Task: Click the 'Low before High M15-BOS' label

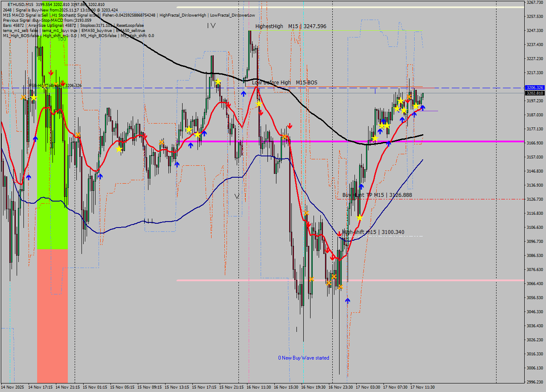Action: [x=285, y=83]
